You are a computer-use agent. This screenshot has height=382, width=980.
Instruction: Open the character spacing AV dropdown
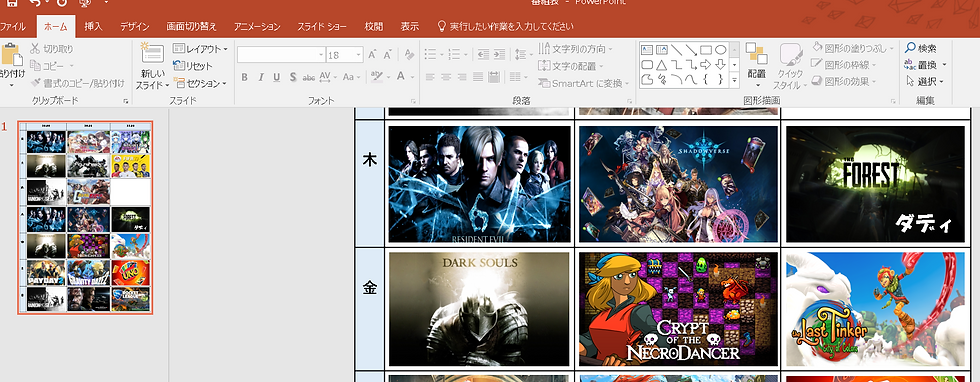[x=328, y=77]
